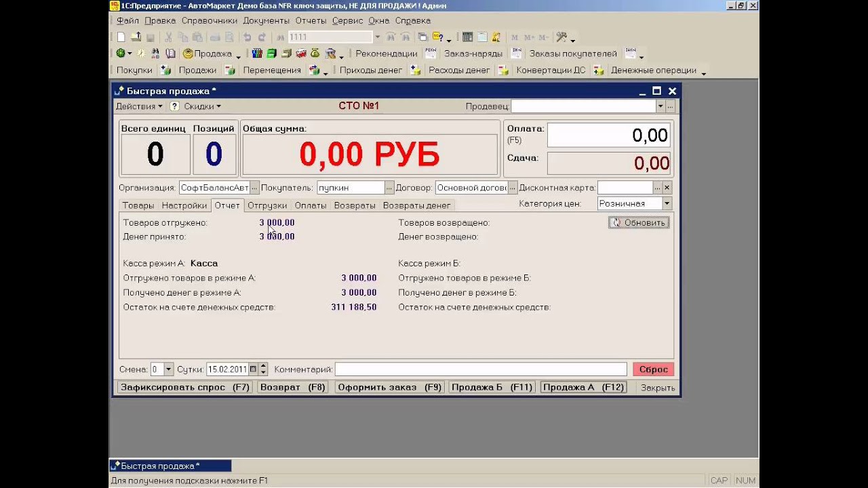Screen dimensions: 868x488
Task: Click new document icon after Покупки
Action: [x=165, y=70]
